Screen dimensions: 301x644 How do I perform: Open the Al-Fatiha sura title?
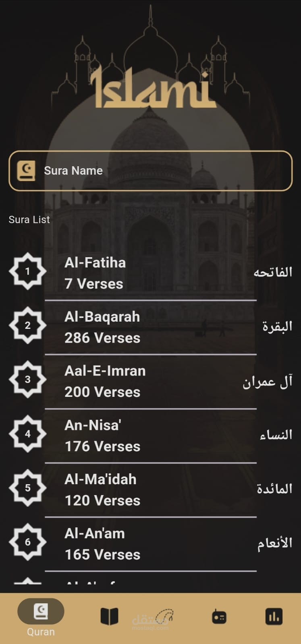pos(95,263)
